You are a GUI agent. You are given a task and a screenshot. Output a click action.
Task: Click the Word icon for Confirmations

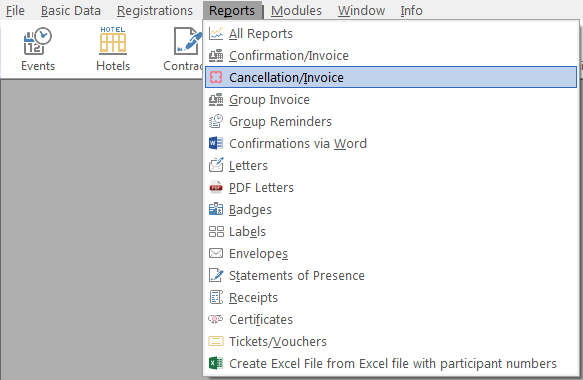[x=216, y=143]
